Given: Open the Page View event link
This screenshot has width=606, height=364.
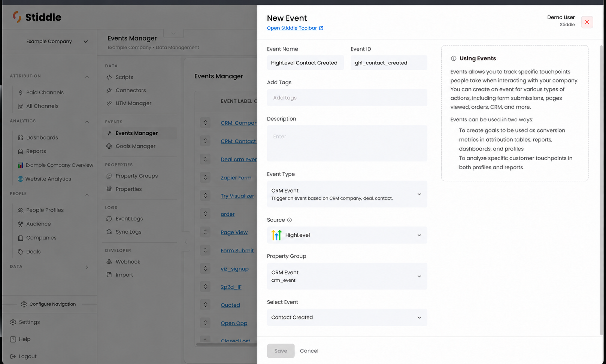Looking at the screenshot, I should 234,233.
